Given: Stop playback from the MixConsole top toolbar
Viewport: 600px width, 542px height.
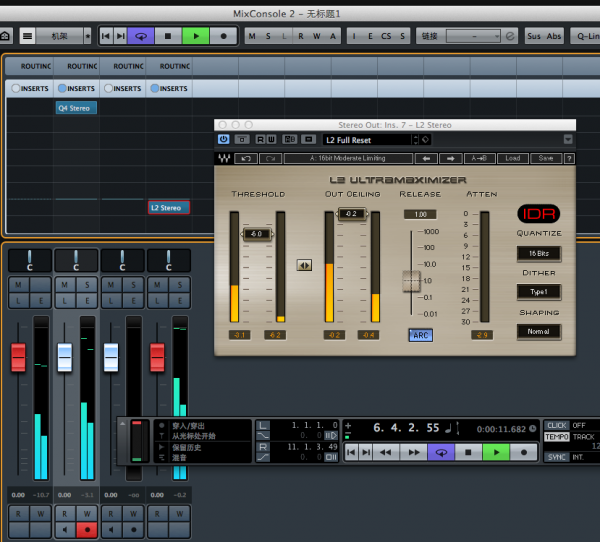Looking at the screenshot, I should [x=168, y=36].
